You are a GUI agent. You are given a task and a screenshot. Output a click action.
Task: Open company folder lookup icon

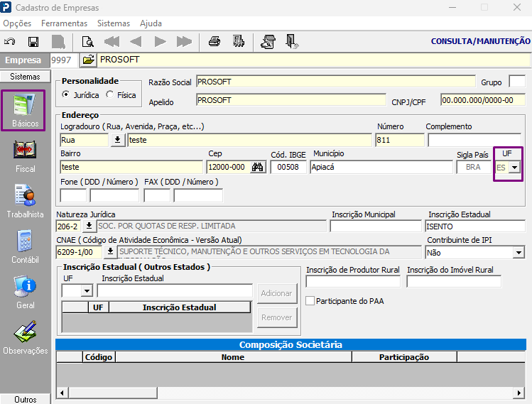88,60
